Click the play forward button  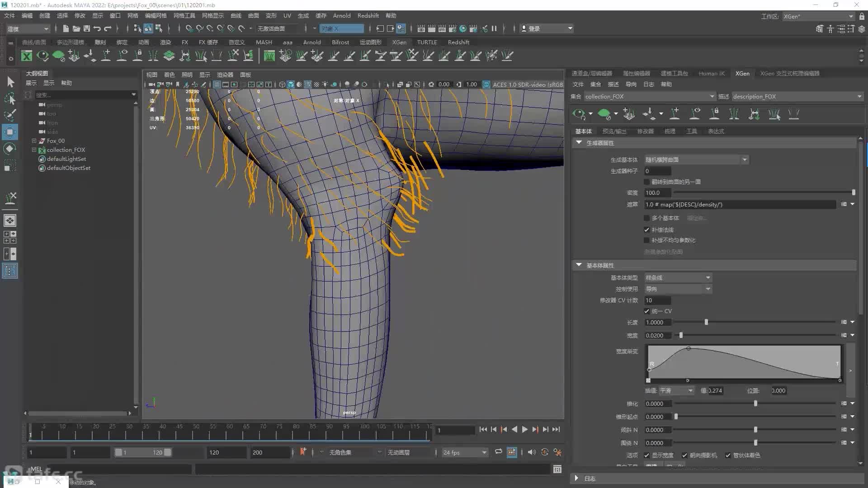(524, 429)
